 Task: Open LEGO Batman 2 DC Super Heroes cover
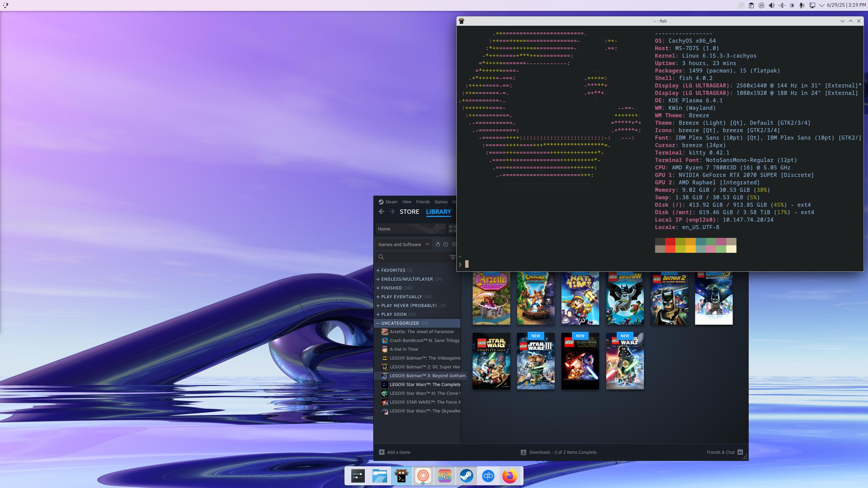pos(669,298)
